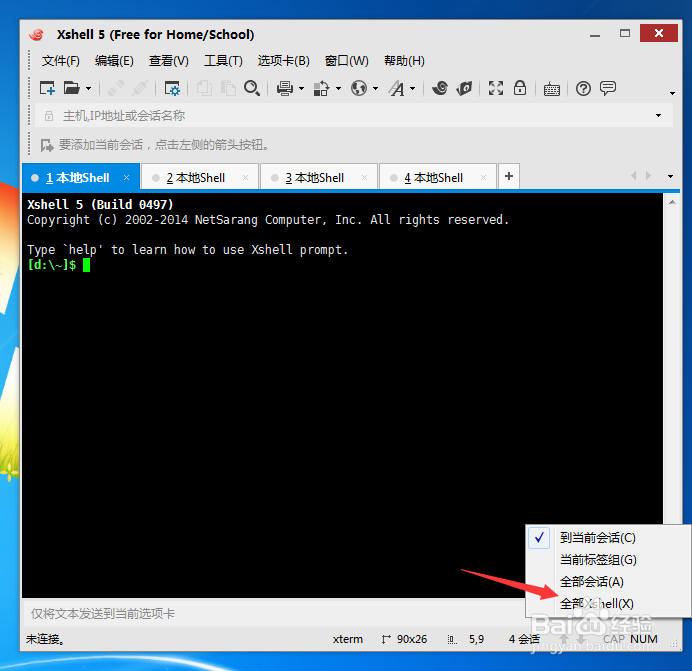The image size is (692, 671).
Task: Click the Font letter A icon
Action: click(396, 88)
